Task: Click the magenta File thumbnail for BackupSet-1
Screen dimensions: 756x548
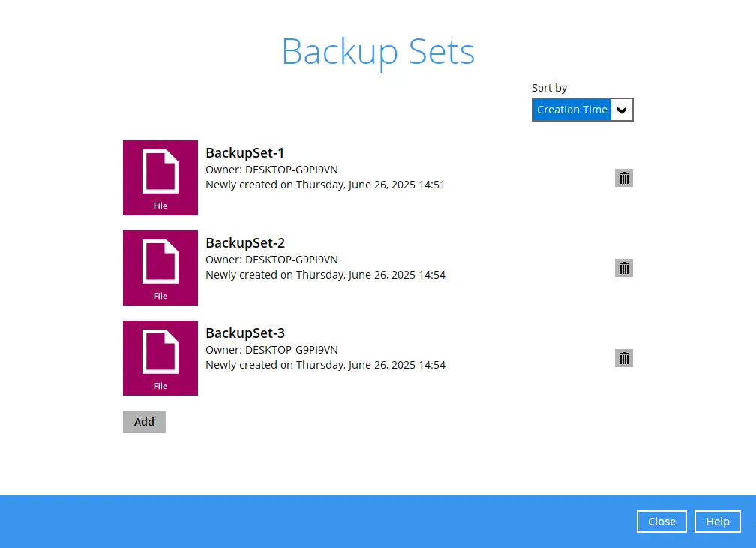Action: click(x=160, y=173)
